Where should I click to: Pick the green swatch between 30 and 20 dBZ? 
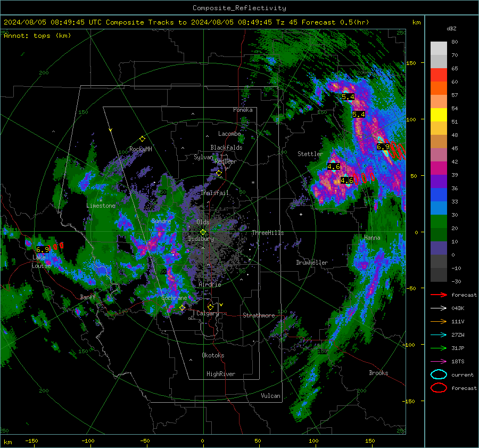click(439, 222)
